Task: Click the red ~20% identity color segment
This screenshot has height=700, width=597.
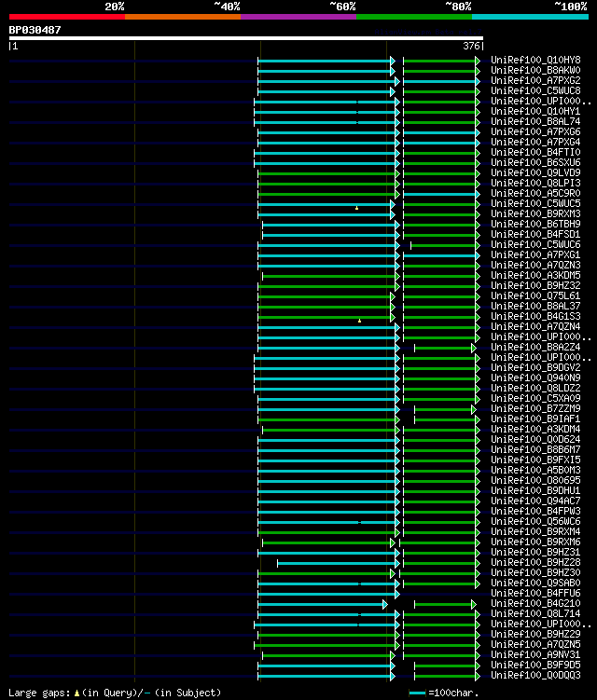Action: pyautogui.click(x=67, y=17)
